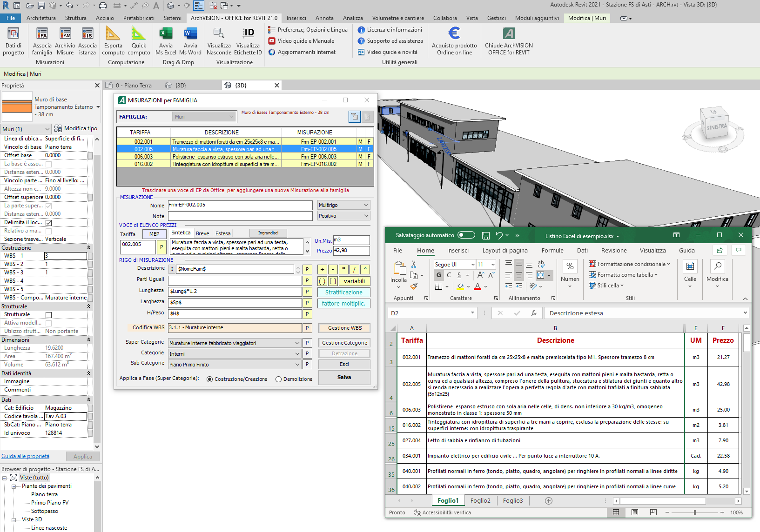This screenshot has height=532, width=760.
Task: Click Excel zoom slider handle
Action: coord(695,512)
